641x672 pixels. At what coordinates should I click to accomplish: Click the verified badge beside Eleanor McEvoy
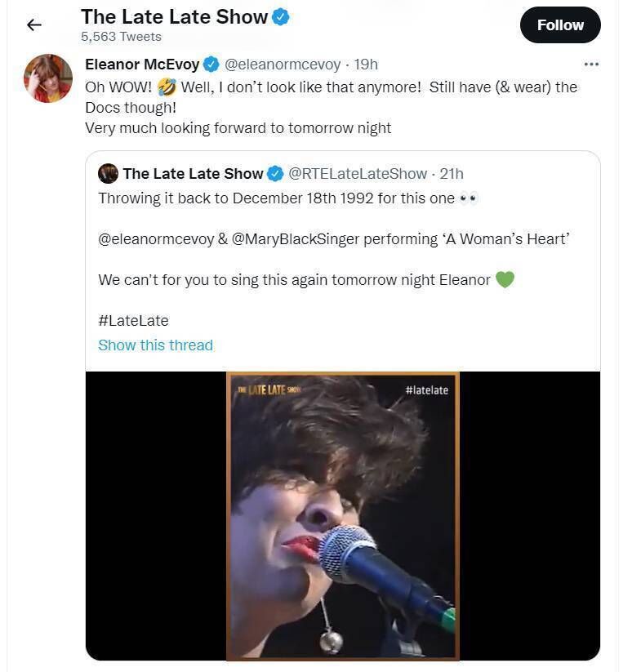(x=211, y=65)
